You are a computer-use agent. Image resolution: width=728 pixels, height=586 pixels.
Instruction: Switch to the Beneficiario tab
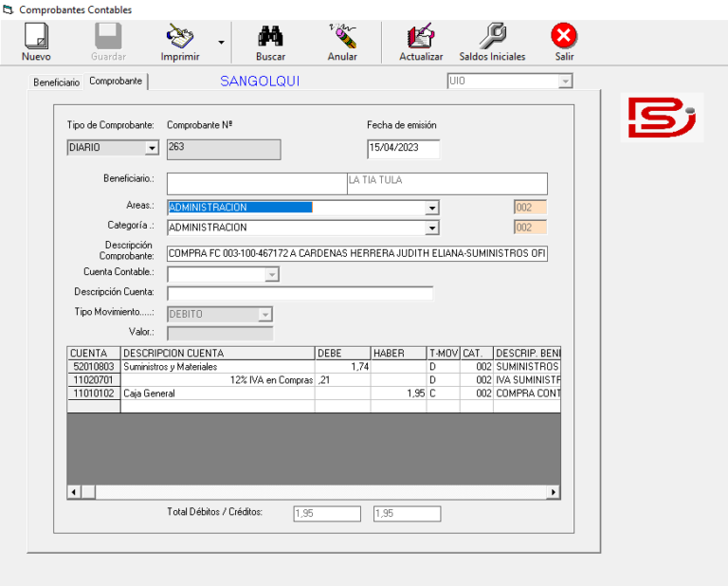point(57,82)
